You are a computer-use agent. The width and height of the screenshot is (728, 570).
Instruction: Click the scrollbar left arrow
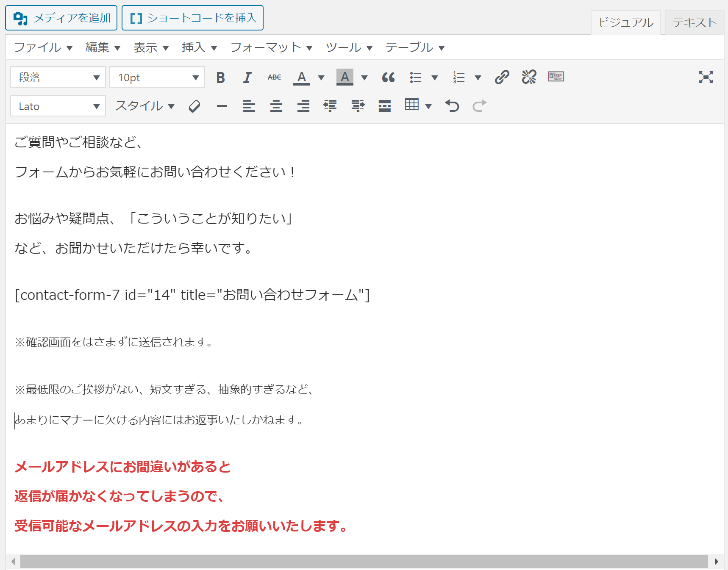(13, 562)
